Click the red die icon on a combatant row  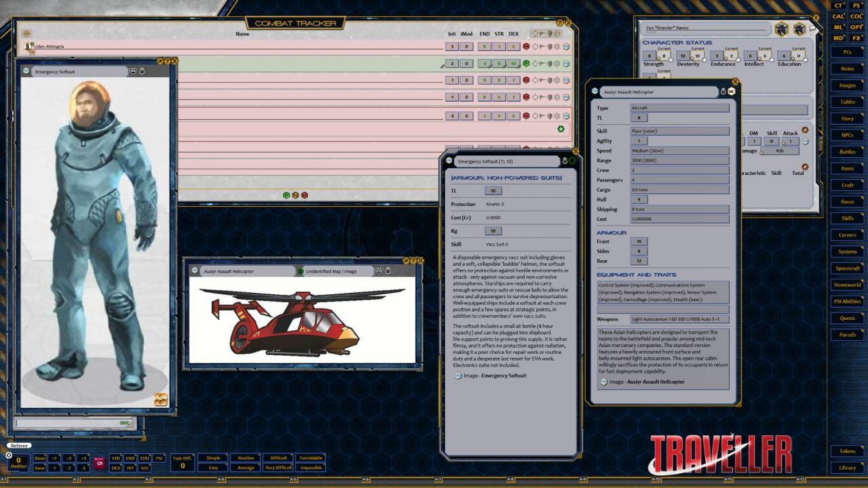pyautogui.click(x=527, y=47)
